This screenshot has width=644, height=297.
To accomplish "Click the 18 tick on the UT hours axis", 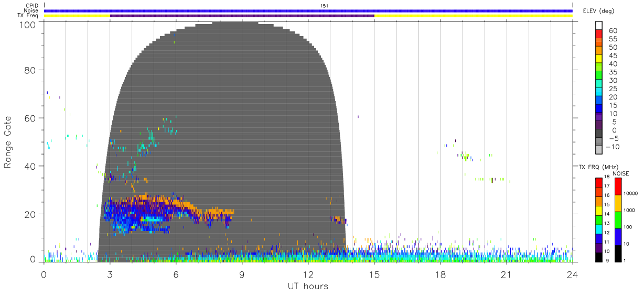I will coord(441,274).
